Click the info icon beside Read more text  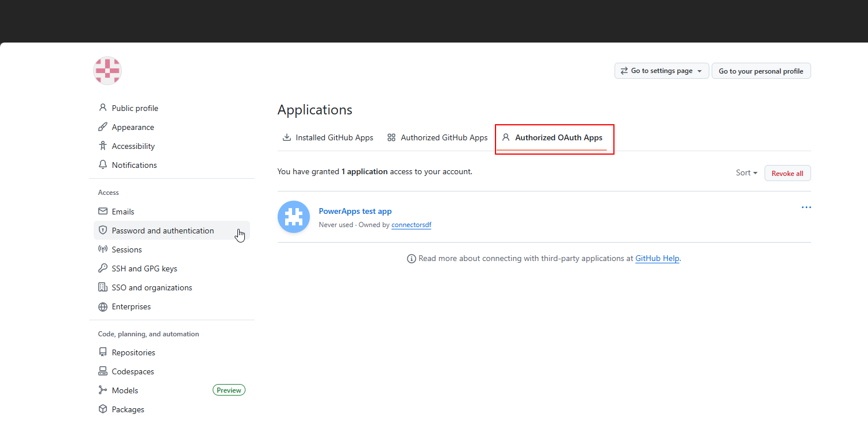412,259
